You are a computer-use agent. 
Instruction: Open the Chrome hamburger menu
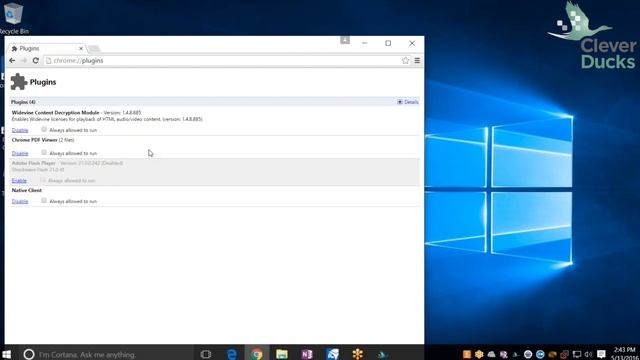(x=417, y=60)
